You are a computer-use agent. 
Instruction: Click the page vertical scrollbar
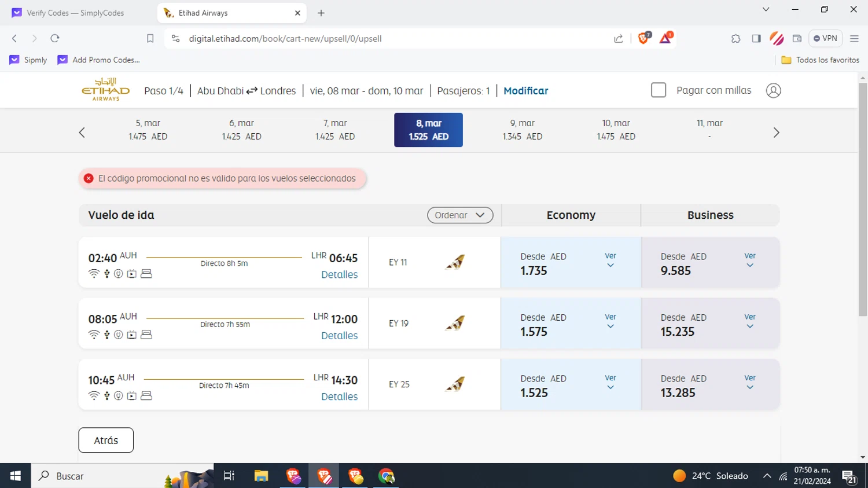pyautogui.click(x=863, y=199)
